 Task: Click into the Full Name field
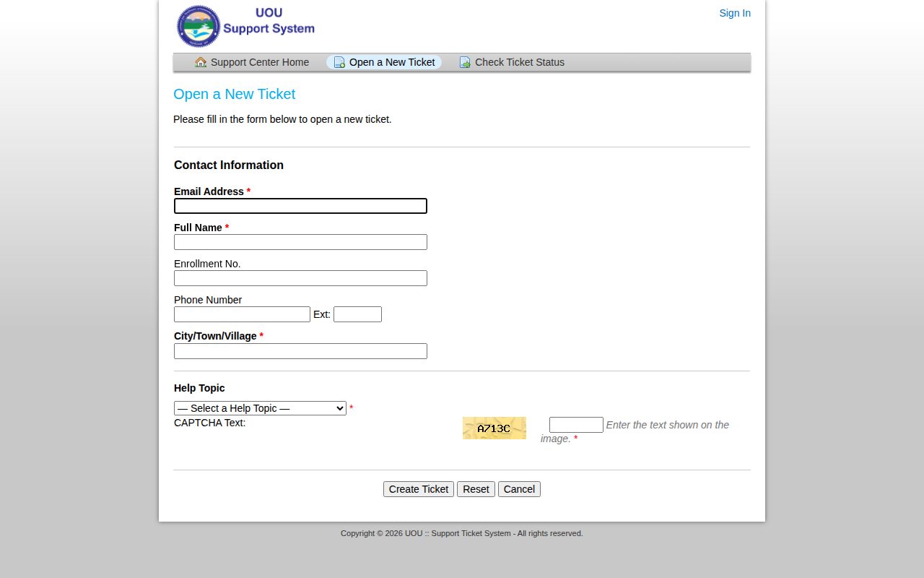point(300,242)
